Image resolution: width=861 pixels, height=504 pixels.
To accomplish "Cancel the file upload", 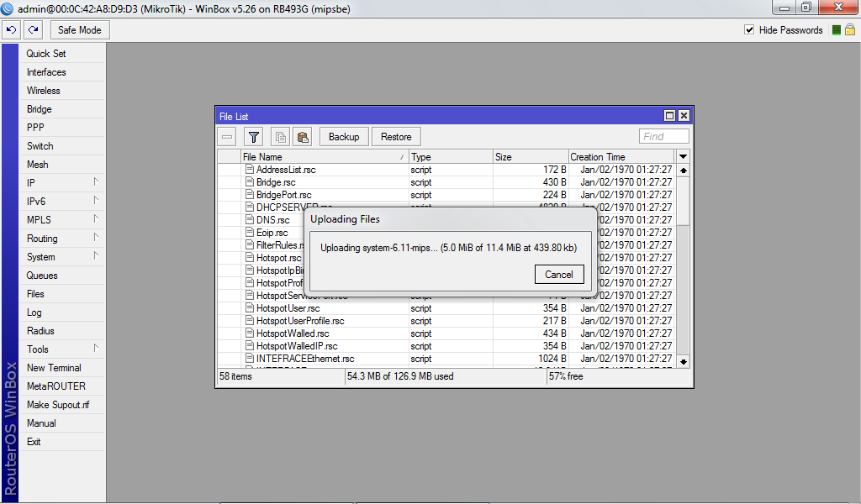I will point(559,274).
